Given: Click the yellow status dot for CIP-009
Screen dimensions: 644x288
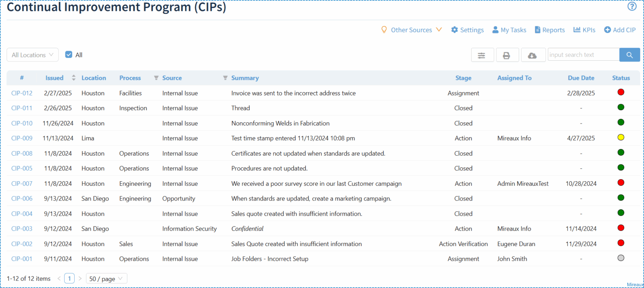Looking at the screenshot, I should (621, 137).
